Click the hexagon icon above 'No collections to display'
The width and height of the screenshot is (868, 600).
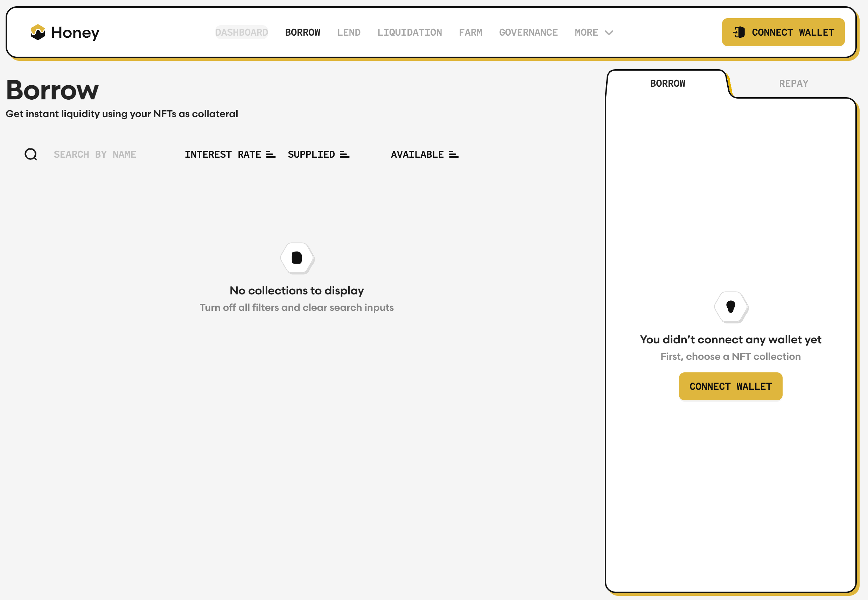point(297,258)
